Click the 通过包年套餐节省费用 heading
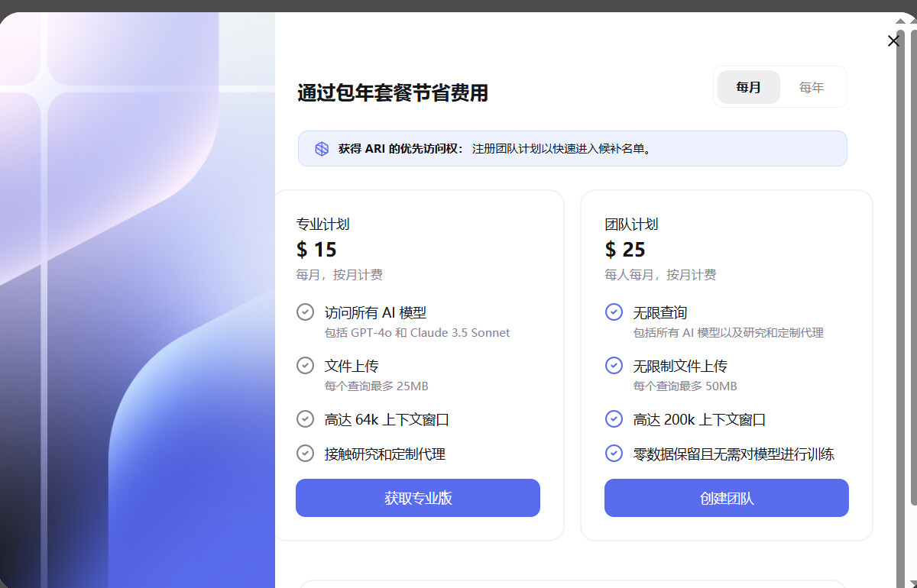 tap(393, 93)
